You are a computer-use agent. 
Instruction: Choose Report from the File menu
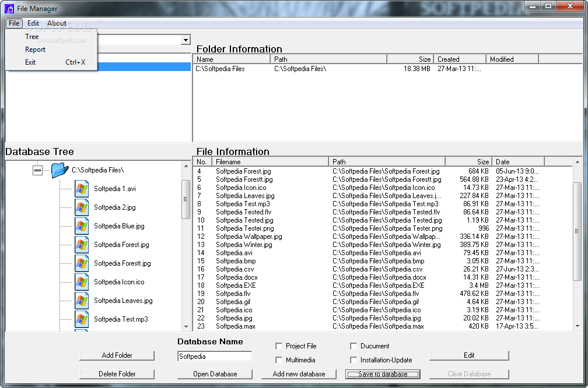click(52, 50)
